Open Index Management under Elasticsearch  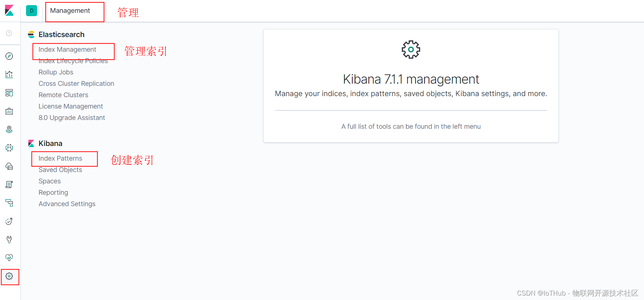(x=67, y=50)
